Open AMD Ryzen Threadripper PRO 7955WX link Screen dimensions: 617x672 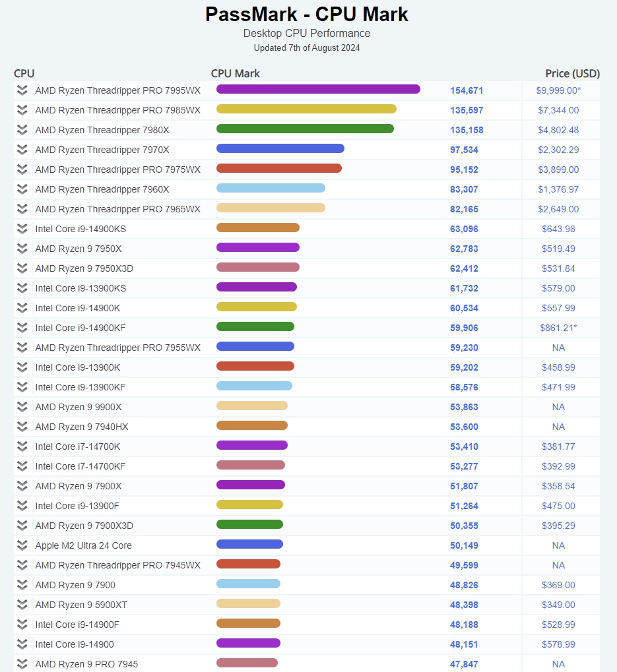(x=118, y=348)
